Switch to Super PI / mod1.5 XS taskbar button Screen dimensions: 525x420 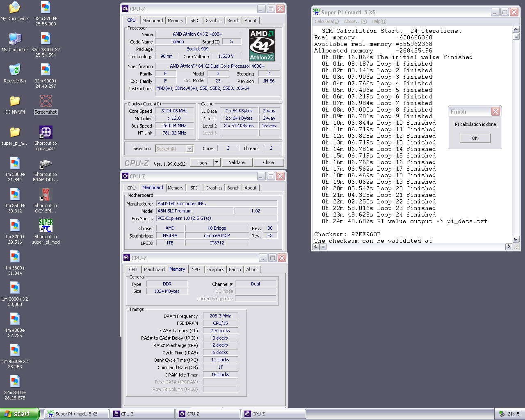[x=76, y=414]
